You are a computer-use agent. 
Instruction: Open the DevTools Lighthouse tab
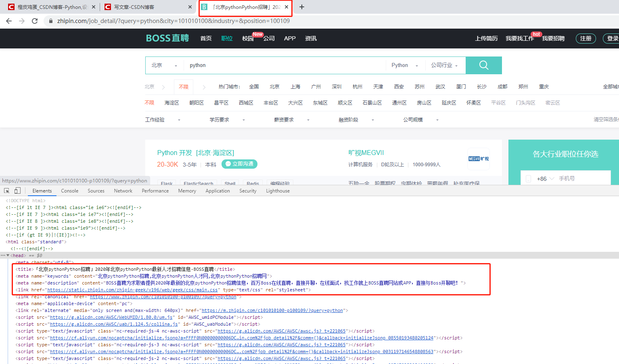click(278, 191)
